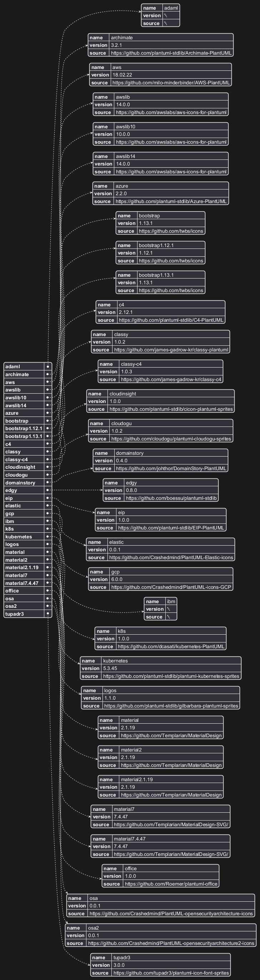Select cloudinsight in the left library list
The width and height of the screenshot is (260, 980).
20,467
